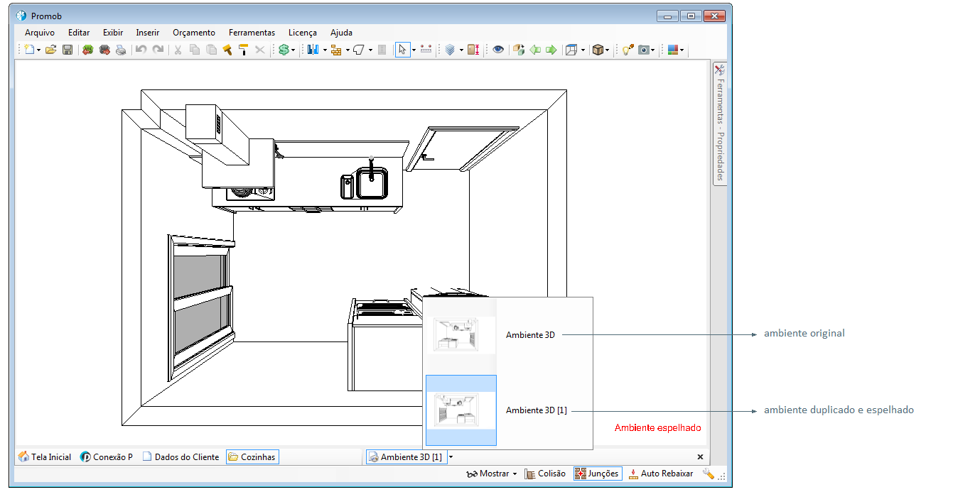Click the green printer icon with arrows
980x492 pixels.
coord(88,50)
